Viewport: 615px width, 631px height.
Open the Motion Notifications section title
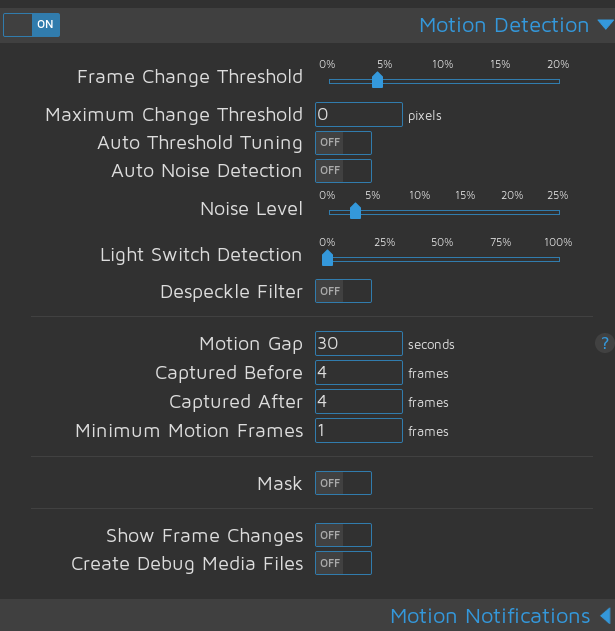pyautogui.click(x=490, y=616)
